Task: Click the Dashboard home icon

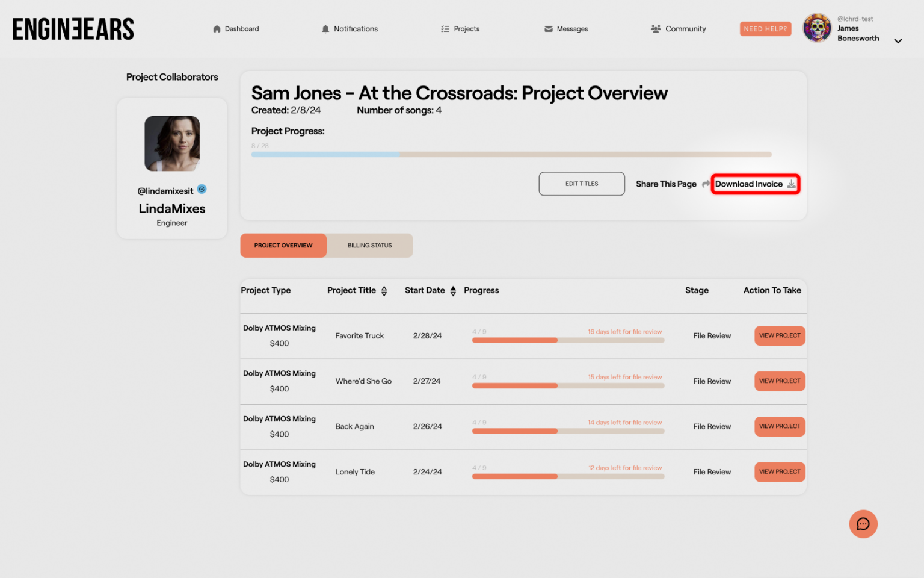Action: pyautogui.click(x=217, y=29)
